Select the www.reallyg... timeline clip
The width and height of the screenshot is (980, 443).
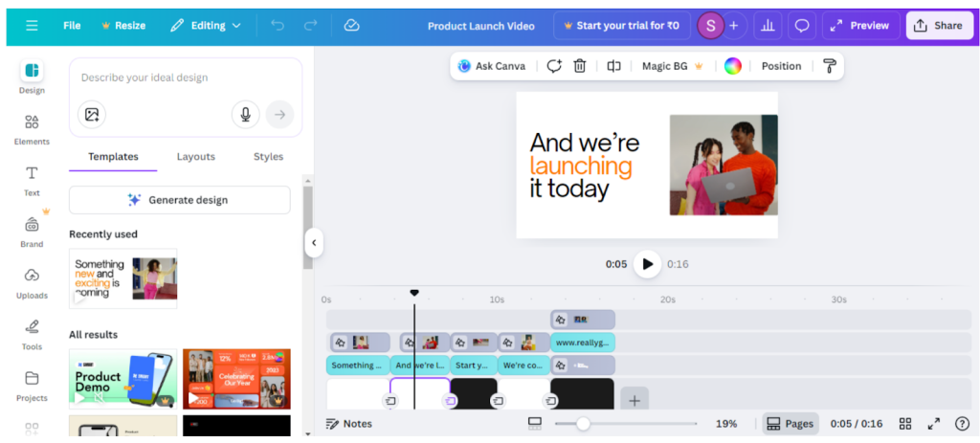(583, 343)
